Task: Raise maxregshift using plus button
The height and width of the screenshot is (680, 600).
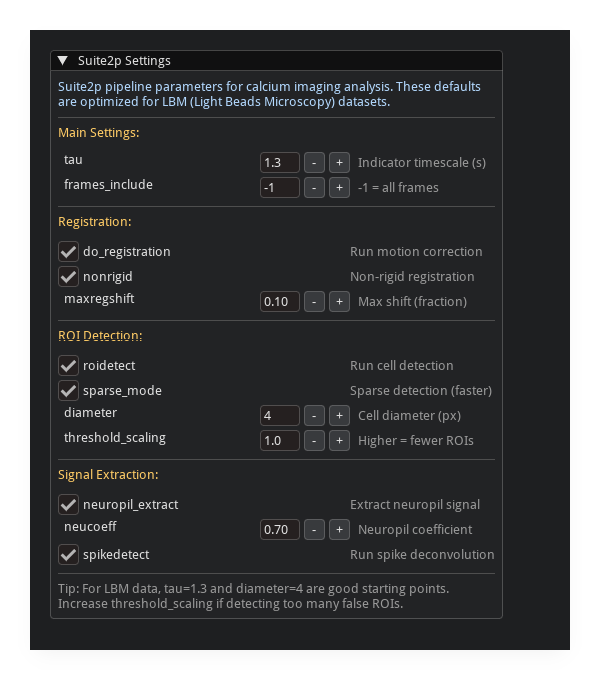Action: (339, 301)
